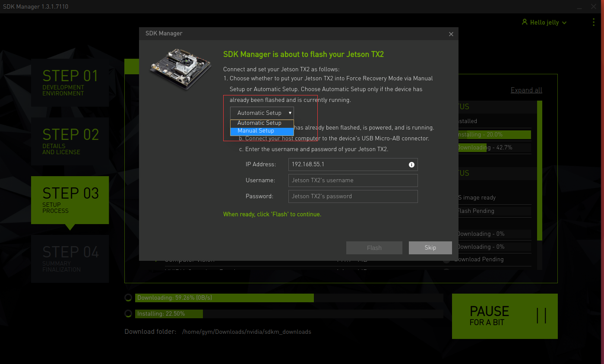
Task: Focus the Jetson TX2 username field
Action: click(x=353, y=180)
